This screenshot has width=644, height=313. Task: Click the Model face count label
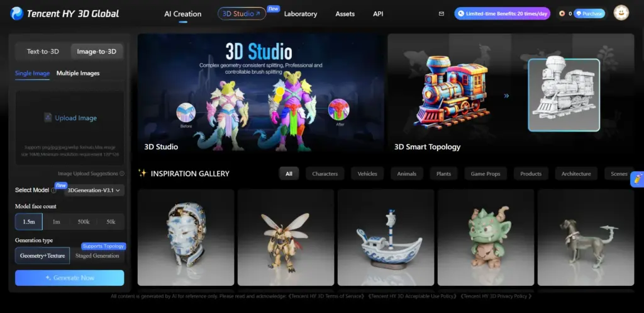pyautogui.click(x=36, y=206)
